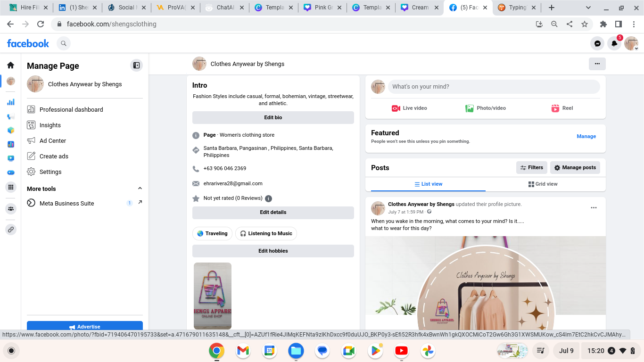Open the Messenger icon
Viewport: 644px width, 362px height.
coord(597,43)
